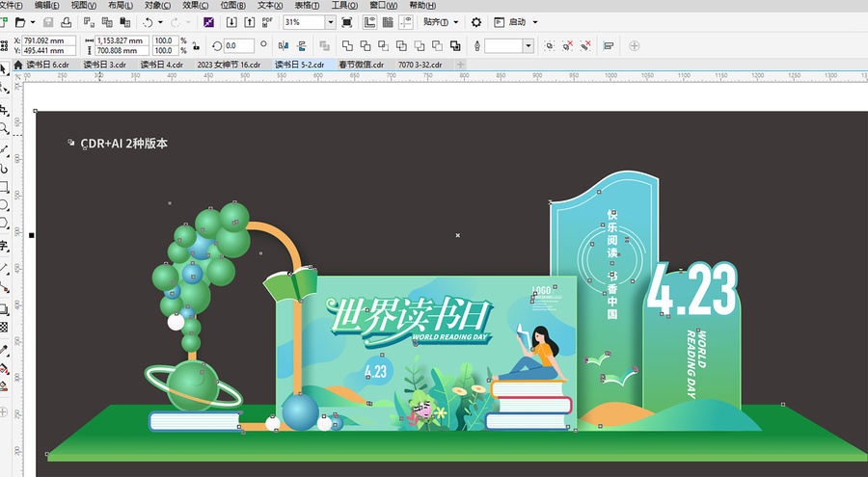Click the Publish to PDF icon
This screenshot has height=477, width=868.
click(267, 22)
